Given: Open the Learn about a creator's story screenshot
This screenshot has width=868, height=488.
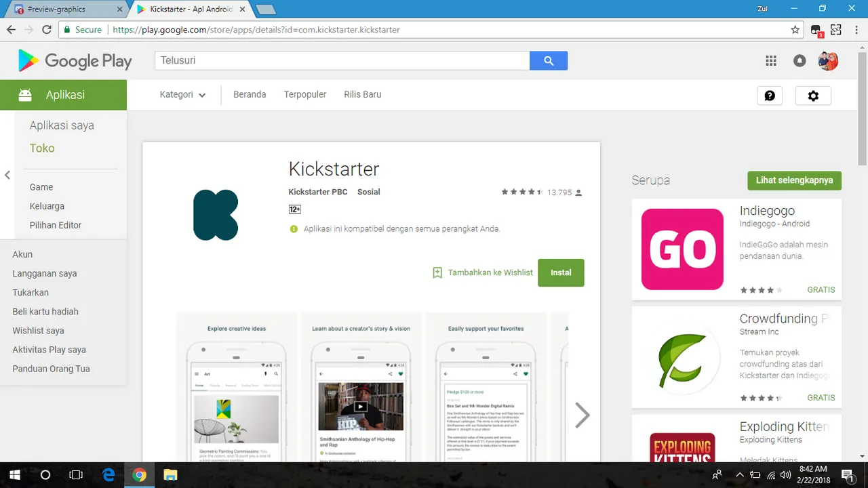Looking at the screenshot, I should pyautogui.click(x=361, y=387).
